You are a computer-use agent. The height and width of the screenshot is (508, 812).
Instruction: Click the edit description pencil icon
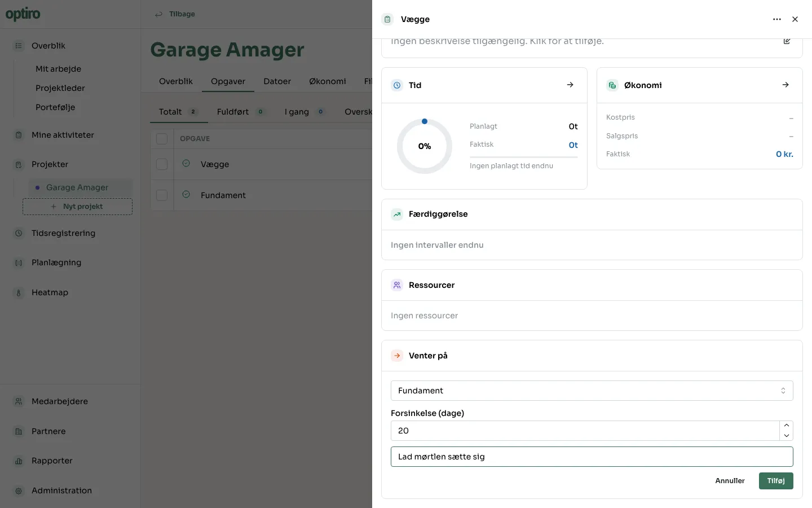click(x=787, y=41)
